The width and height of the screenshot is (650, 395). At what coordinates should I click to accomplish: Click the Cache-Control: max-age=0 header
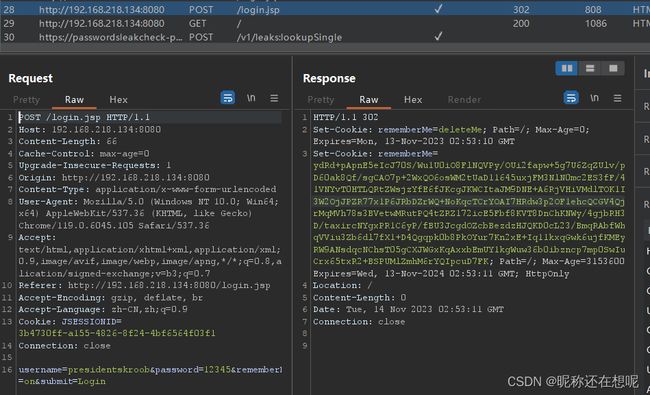pos(84,153)
